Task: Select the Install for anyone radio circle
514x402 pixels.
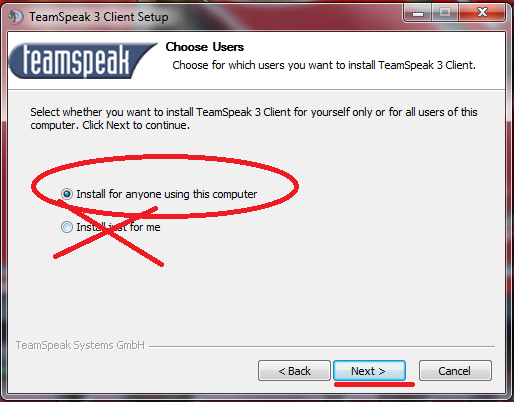Action: tap(67, 194)
